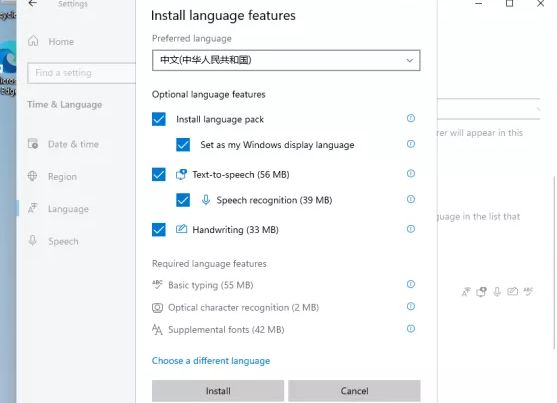
Task: Click ABC typing icon in background language row
Action: [528, 291]
